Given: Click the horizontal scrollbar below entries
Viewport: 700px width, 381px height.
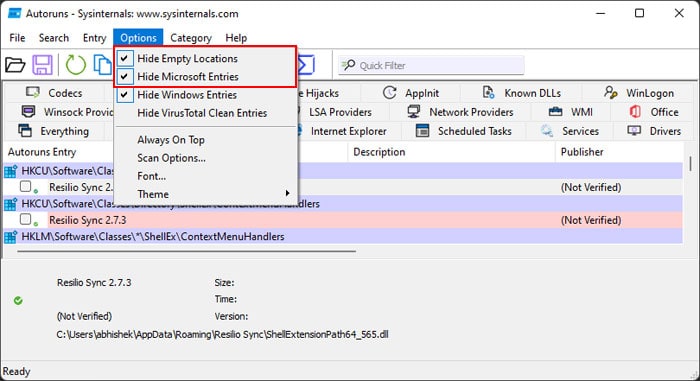Looking at the screenshot, I should [187, 251].
